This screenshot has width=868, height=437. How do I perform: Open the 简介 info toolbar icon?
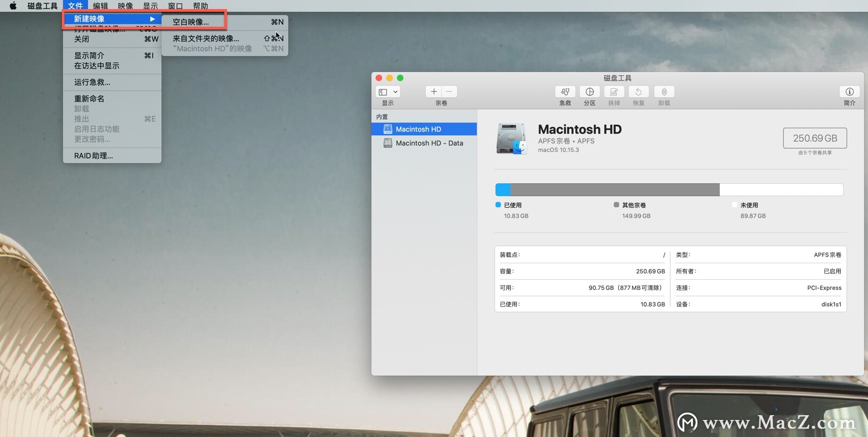click(x=849, y=92)
